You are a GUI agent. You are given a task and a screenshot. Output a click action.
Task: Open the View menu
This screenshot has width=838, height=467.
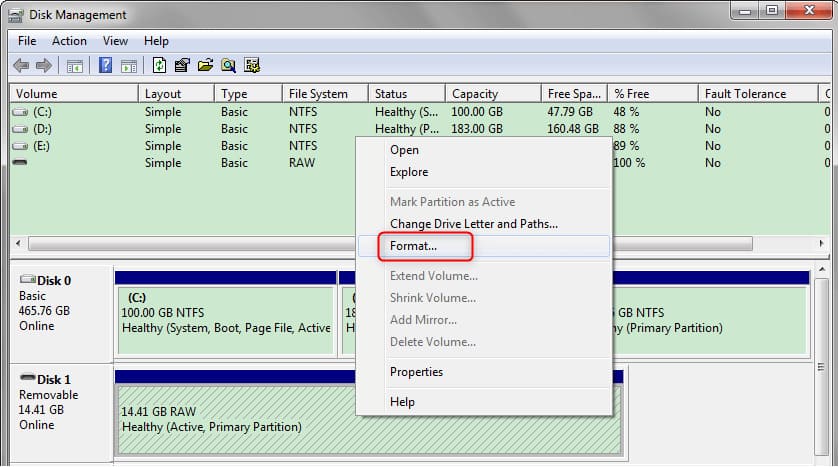point(115,41)
